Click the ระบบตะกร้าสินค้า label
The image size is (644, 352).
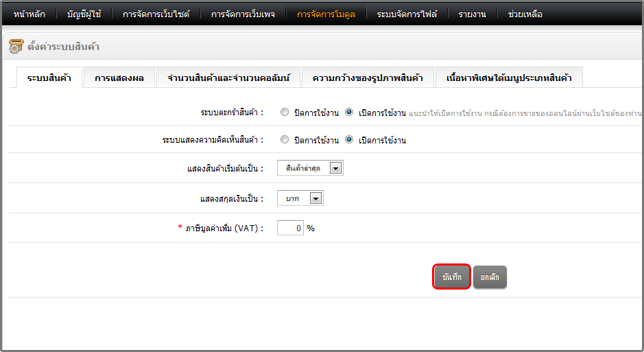(232, 112)
